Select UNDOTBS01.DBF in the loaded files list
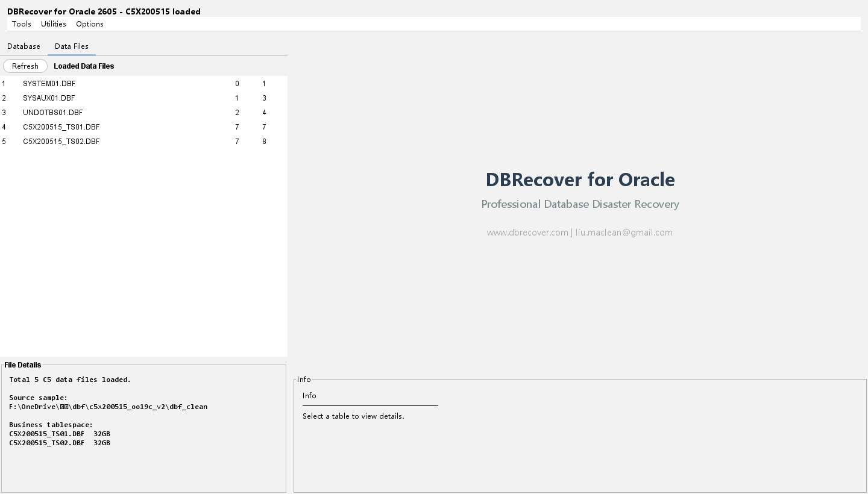 point(143,113)
